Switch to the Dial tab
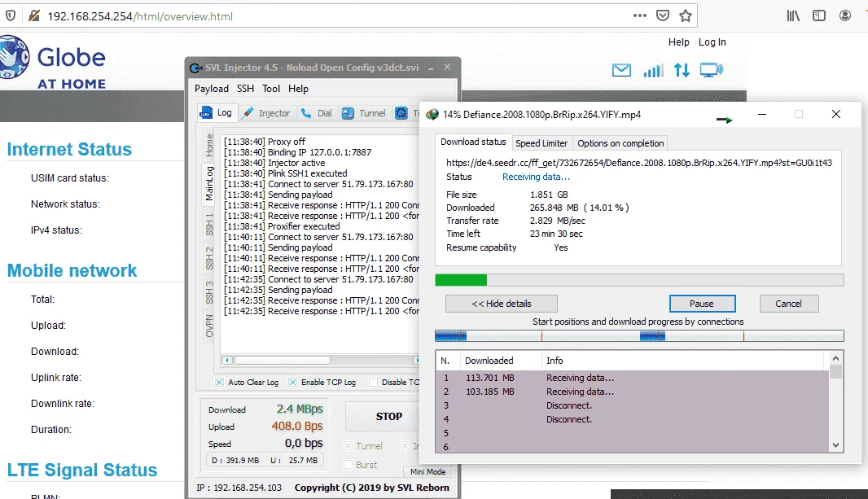This screenshot has height=499, width=868. click(316, 113)
